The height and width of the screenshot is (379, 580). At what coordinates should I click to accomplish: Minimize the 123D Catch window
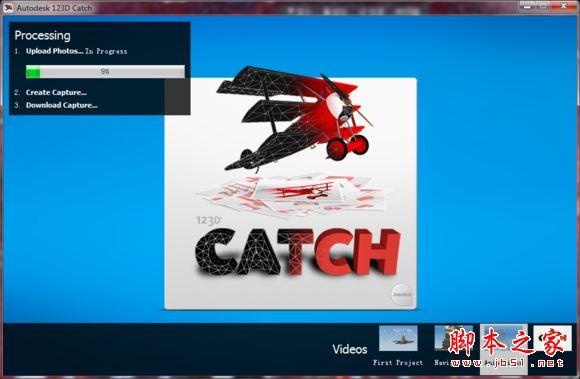[x=527, y=6]
